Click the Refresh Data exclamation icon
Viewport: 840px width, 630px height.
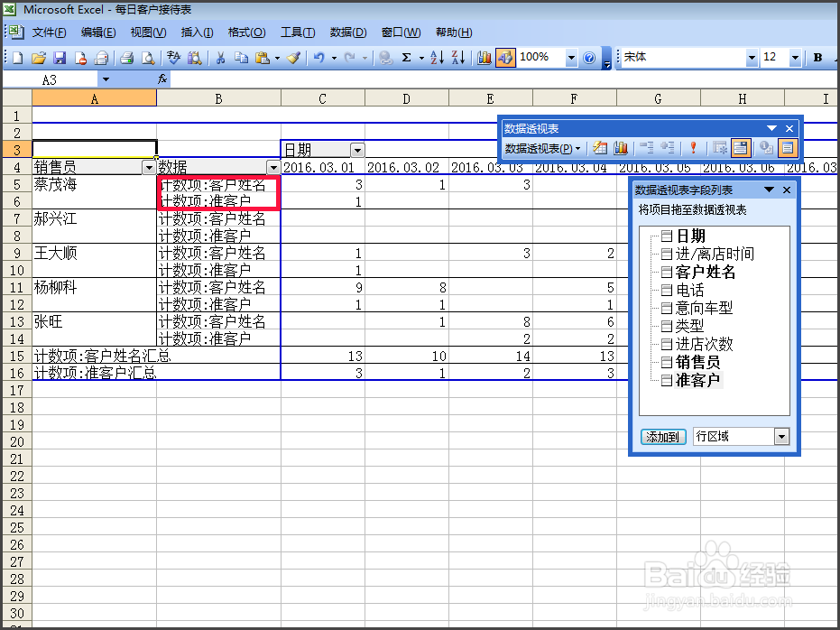(693, 148)
